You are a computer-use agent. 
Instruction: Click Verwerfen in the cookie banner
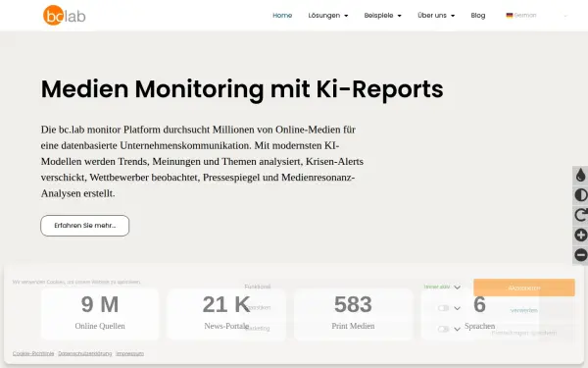[524, 310]
